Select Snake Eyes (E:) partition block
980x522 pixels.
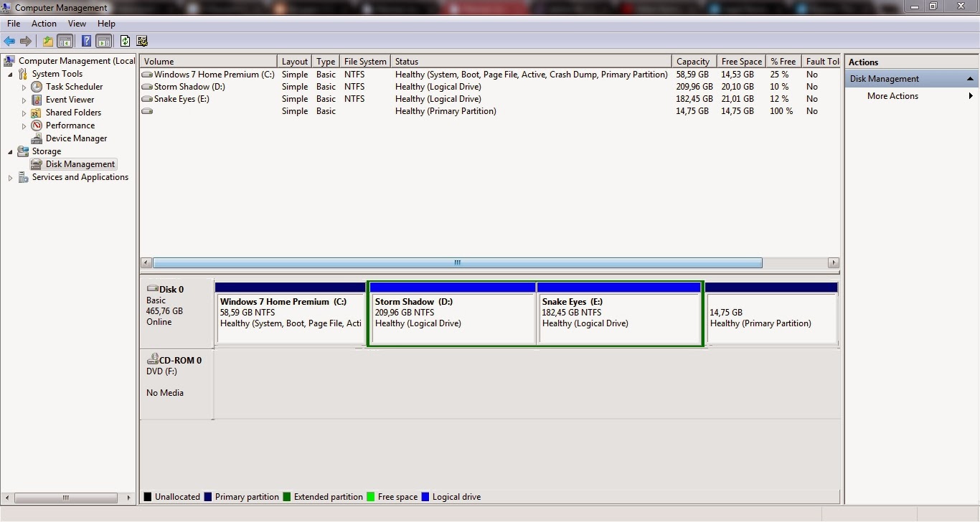(619, 314)
